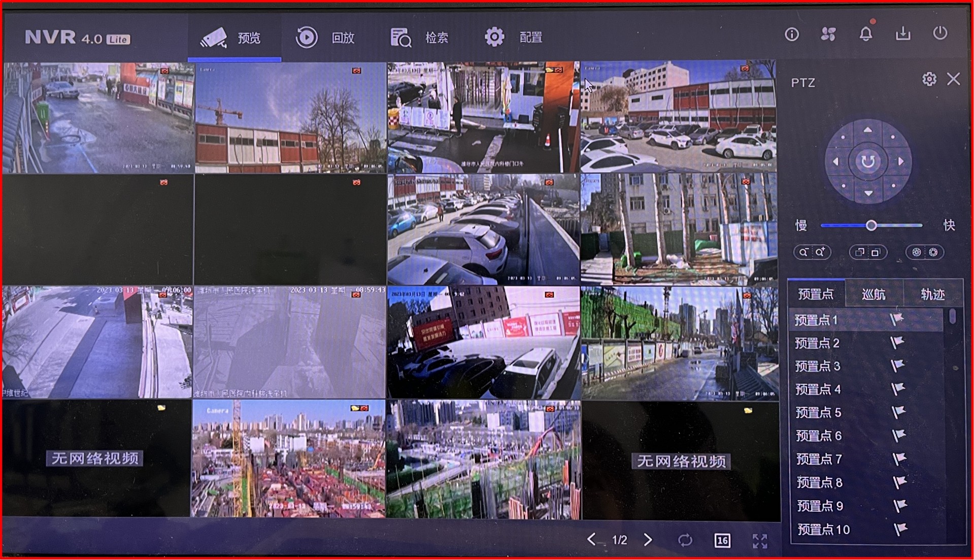Go to next camera page arrow
The height and width of the screenshot is (560, 974).
648,540
